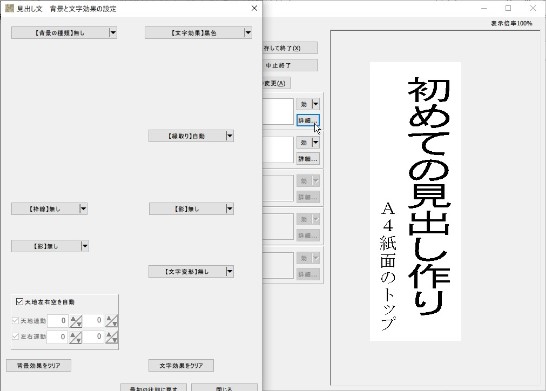Toggle the 左右連動 checkbox
Image resolution: width=546 pixels, height=391 pixels.
[x=15, y=336]
